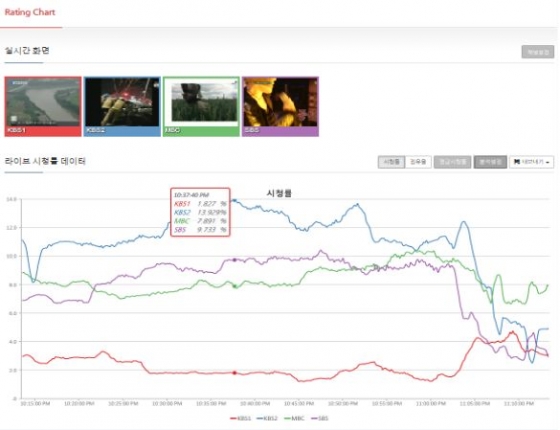
Task: Click the 시청률 chart title
Action: tap(279, 193)
